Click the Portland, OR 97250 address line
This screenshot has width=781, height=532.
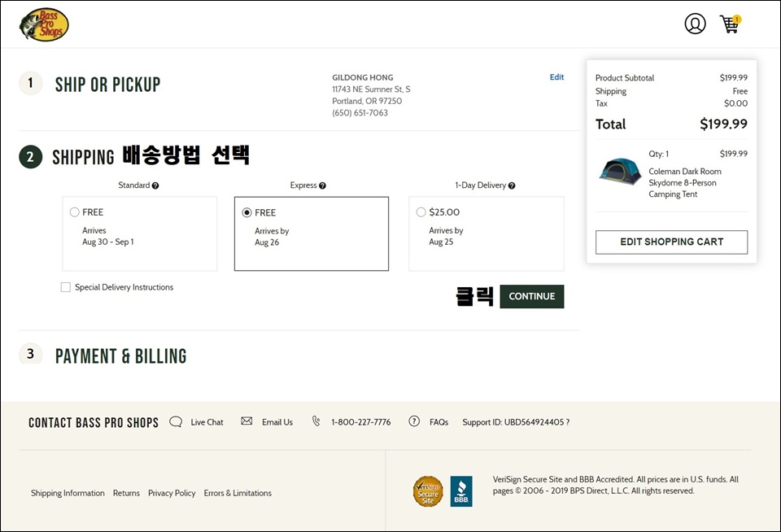click(x=367, y=101)
